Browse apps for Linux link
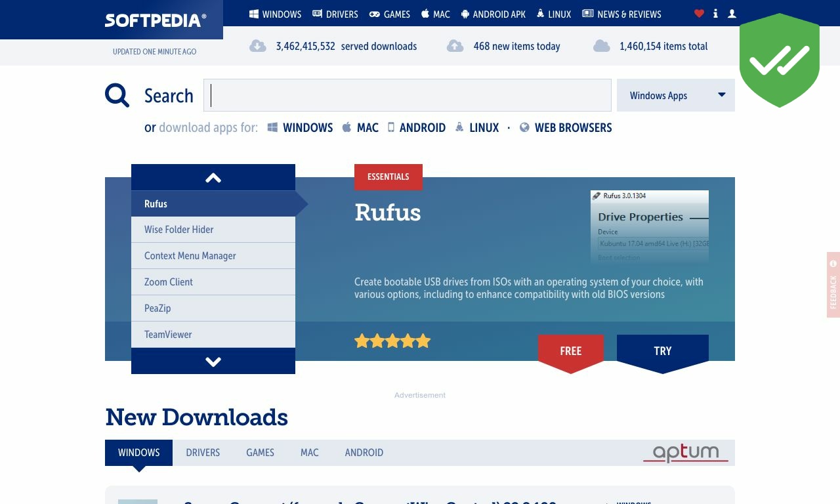Image resolution: width=840 pixels, height=504 pixels. point(477,127)
